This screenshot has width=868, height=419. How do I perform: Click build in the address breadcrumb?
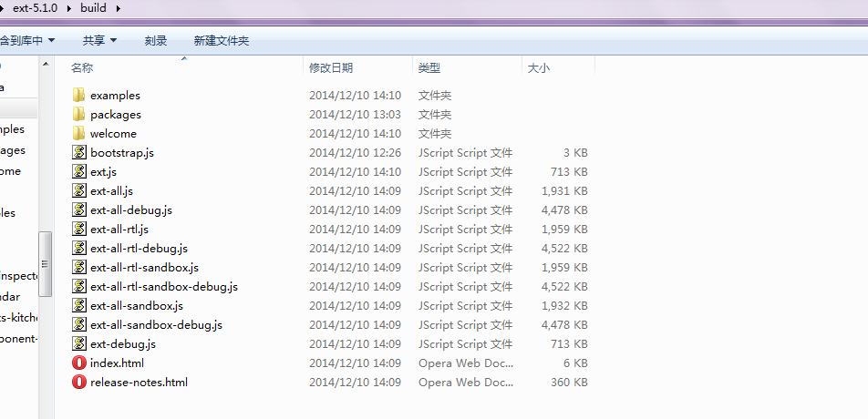pyautogui.click(x=94, y=8)
